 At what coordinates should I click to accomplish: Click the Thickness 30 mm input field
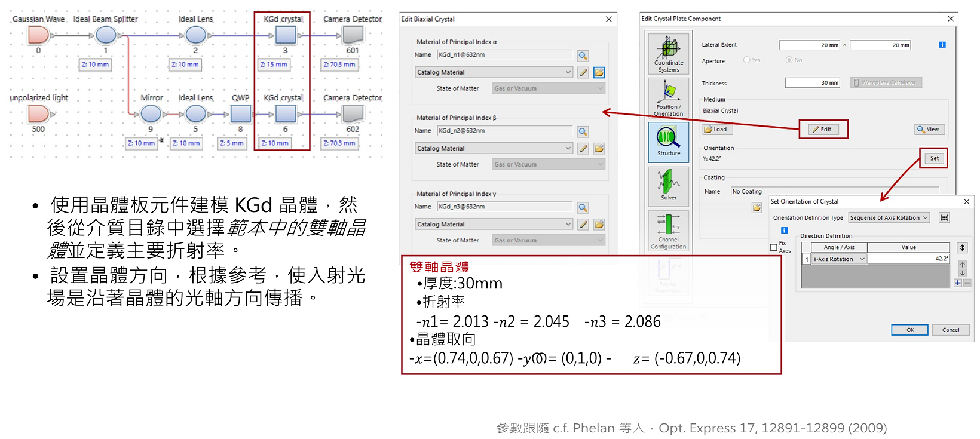[x=812, y=83]
